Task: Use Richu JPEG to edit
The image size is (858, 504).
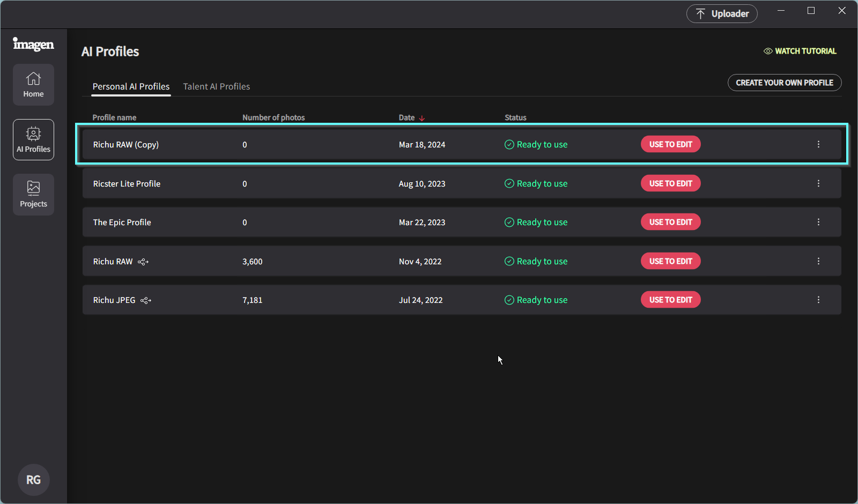Action: coord(670,300)
